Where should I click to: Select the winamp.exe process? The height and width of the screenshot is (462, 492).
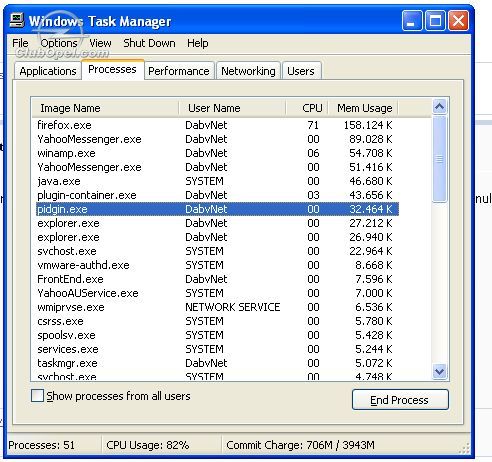[217, 153]
